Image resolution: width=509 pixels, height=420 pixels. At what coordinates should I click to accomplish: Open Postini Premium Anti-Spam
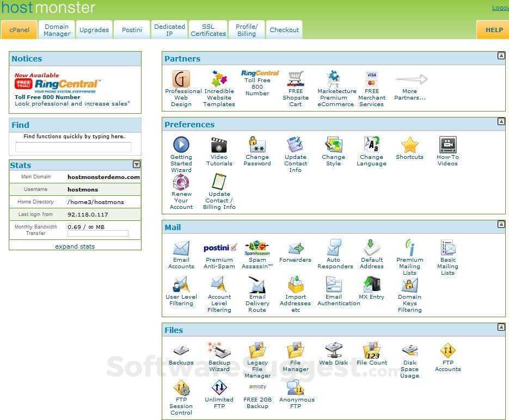coord(219,250)
